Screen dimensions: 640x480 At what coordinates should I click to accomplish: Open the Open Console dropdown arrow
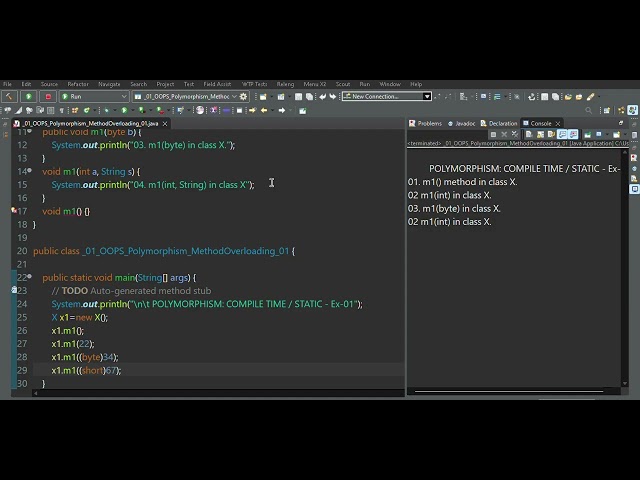click(625, 134)
